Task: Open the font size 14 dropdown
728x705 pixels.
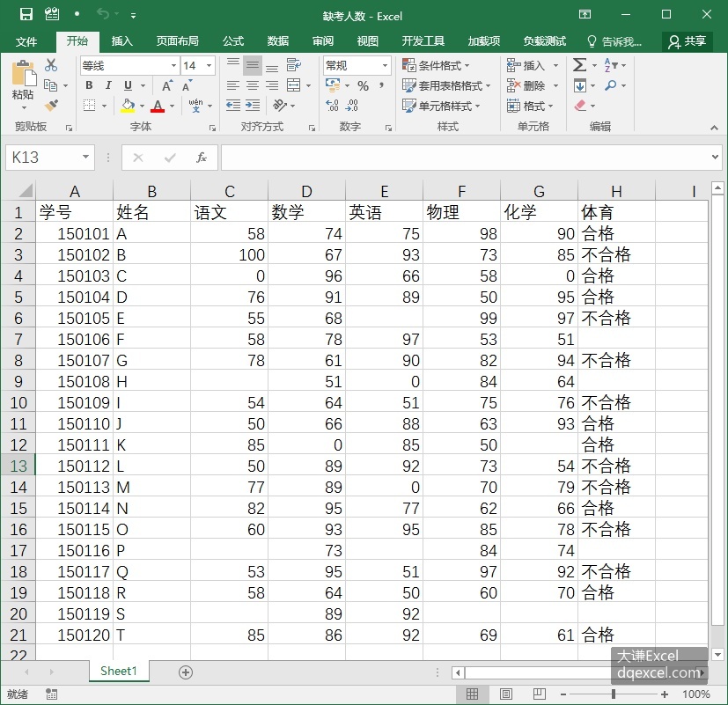Action: (x=209, y=65)
